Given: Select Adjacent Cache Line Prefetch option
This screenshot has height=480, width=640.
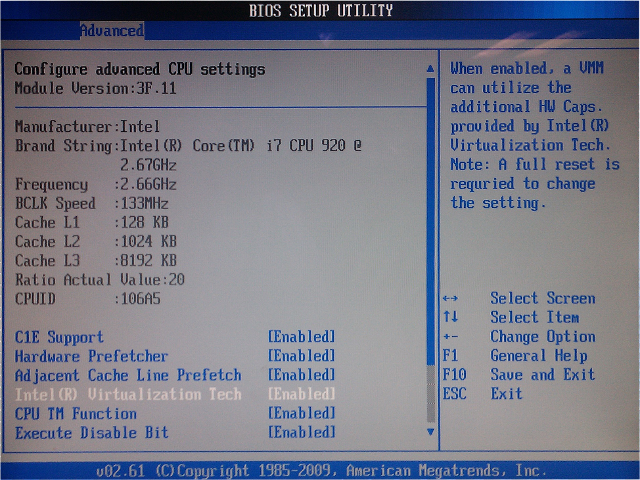Looking at the screenshot, I should (x=128, y=376).
